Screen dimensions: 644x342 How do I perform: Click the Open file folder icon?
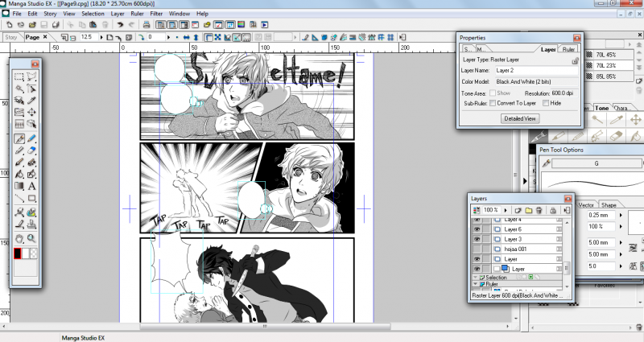click(x=32, y=25)
